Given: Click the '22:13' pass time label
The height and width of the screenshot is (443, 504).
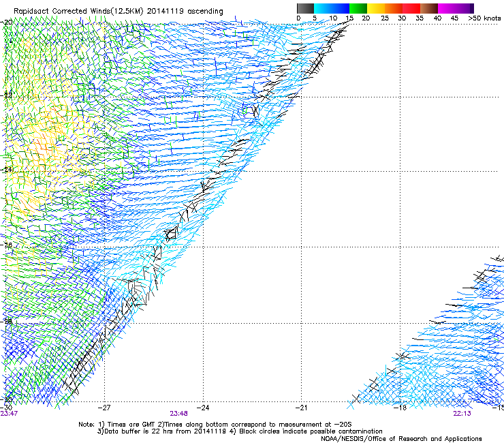Looking at the screenshot, I should pyautogui.click(x=462, y=414).
